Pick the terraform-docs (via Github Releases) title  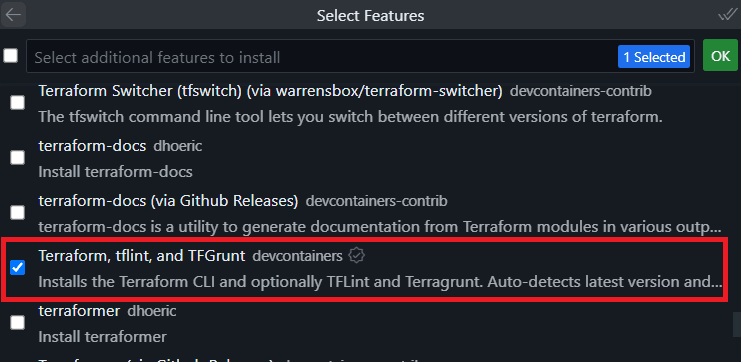(x=168, y=201)
